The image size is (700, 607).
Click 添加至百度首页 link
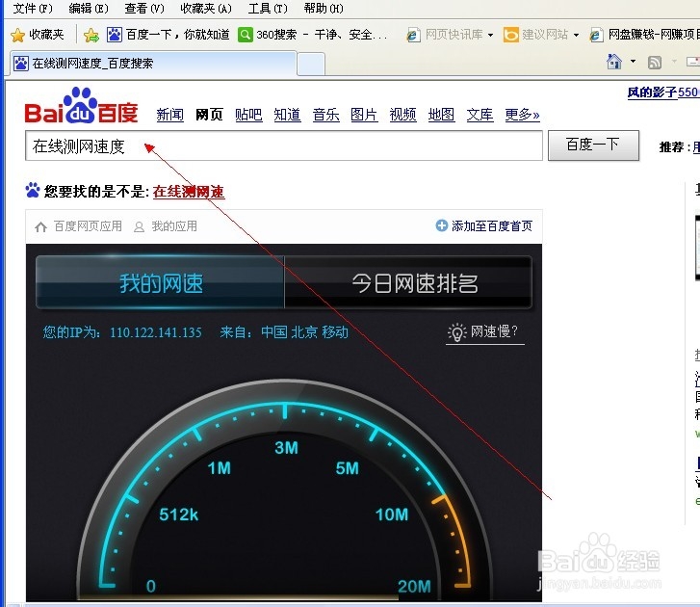click(491, 226)
